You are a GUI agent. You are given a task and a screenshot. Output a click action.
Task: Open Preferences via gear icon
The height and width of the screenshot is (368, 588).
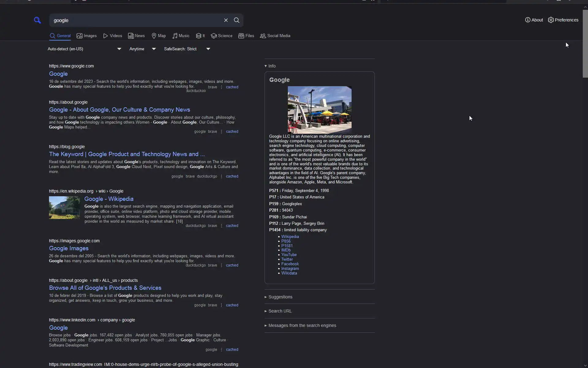point(551,20)
